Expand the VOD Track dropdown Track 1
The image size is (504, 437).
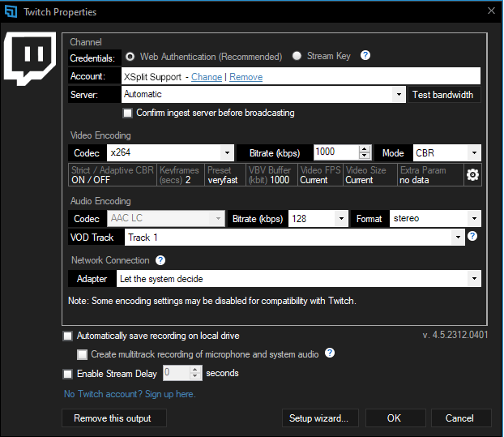295,238
